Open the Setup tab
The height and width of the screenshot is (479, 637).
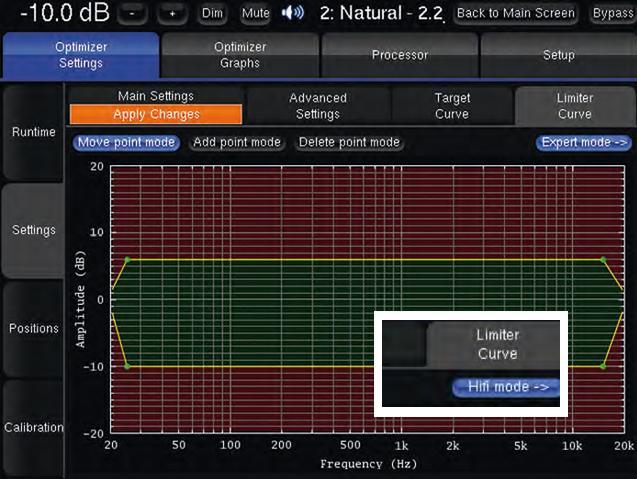point(558,55)
